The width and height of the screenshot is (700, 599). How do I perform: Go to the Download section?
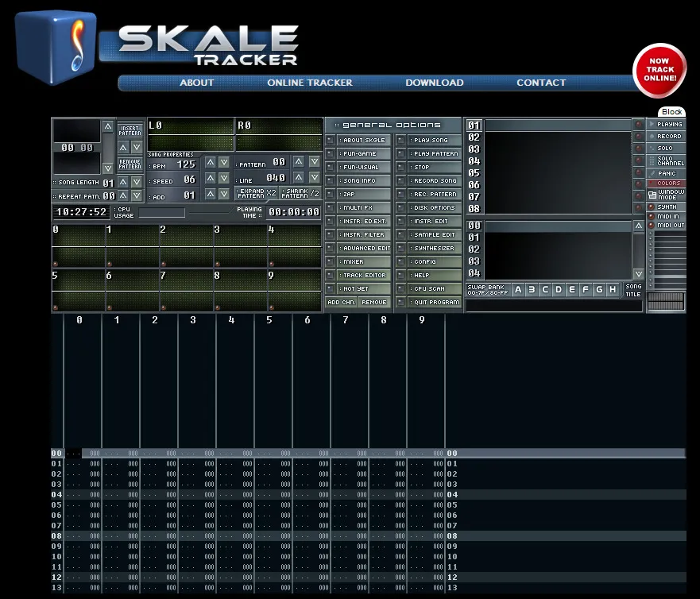[x=435, y=83]
